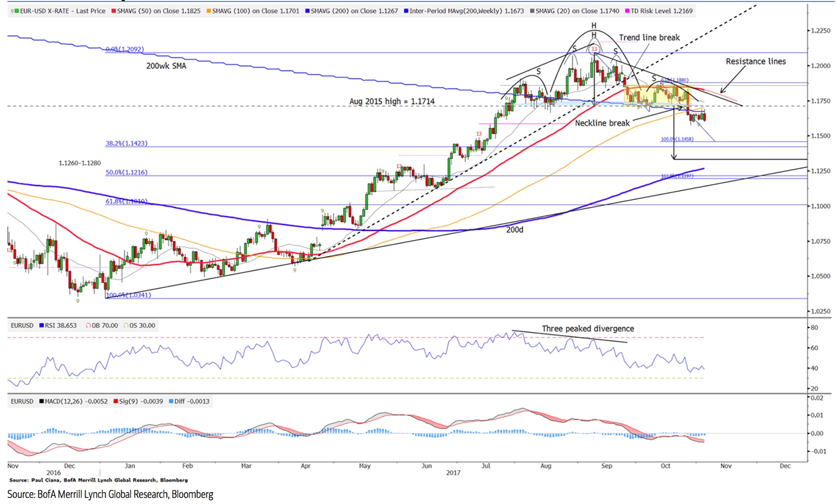Toggle the light blue Diff histogram legend
The width and height of the screenshot is (836, 504).
coord(170,402)
